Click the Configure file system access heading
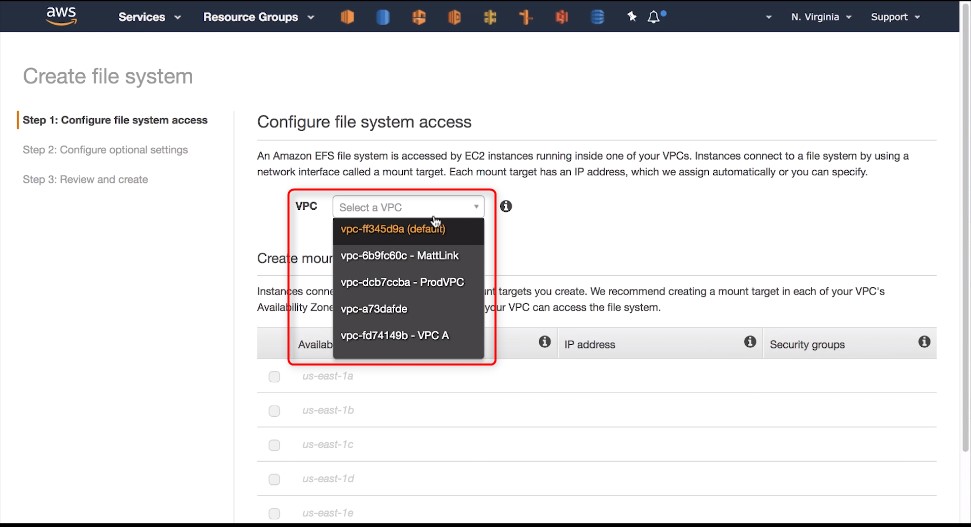Screen dimensions: 971x527 click(364, 122)
